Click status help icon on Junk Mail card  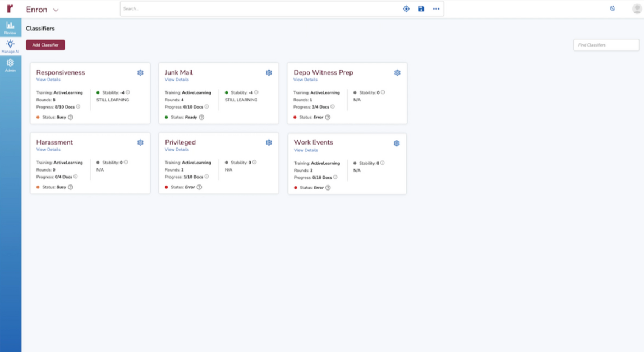(x=201, y=117)
